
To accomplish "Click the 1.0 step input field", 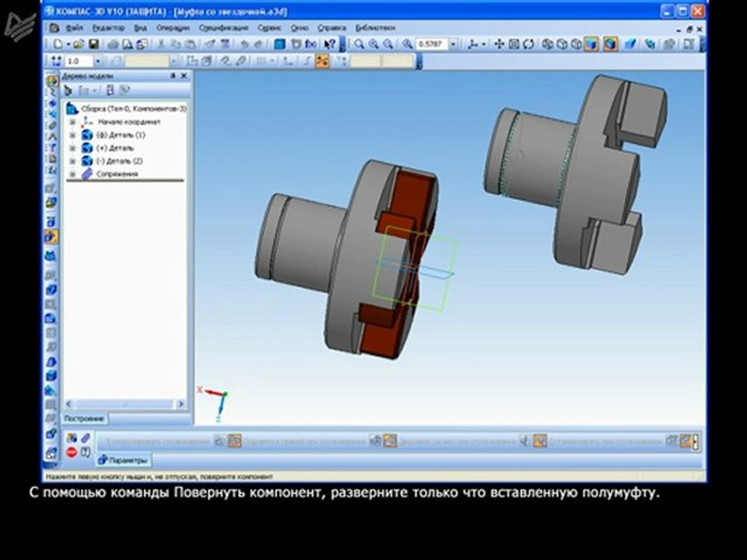I will click(79, 61).
